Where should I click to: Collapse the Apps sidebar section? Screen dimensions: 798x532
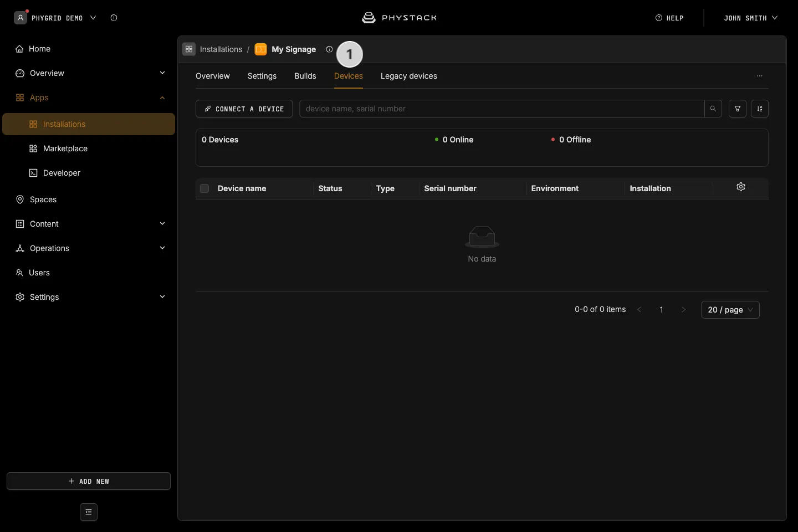162,98
